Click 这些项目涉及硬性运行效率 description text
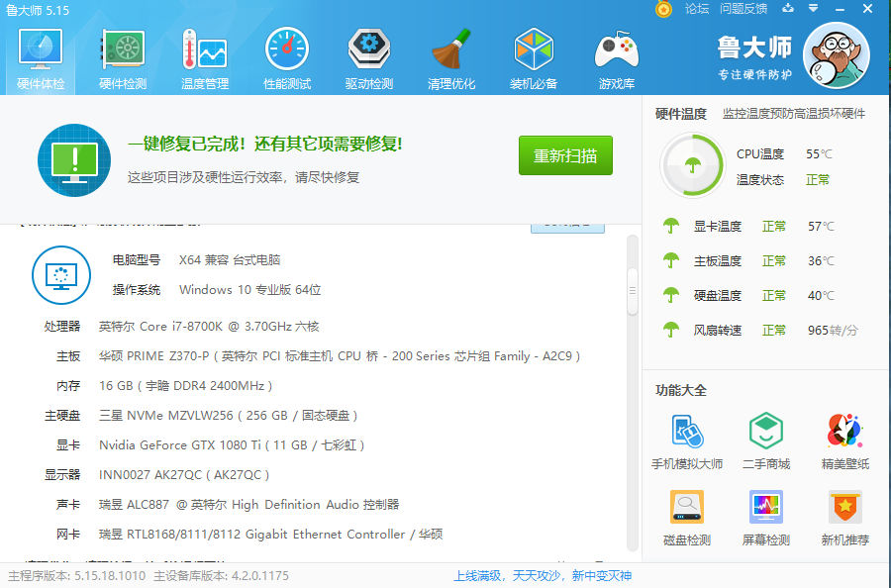The height and width of the screenshot is (588, 891). [244, 177]
